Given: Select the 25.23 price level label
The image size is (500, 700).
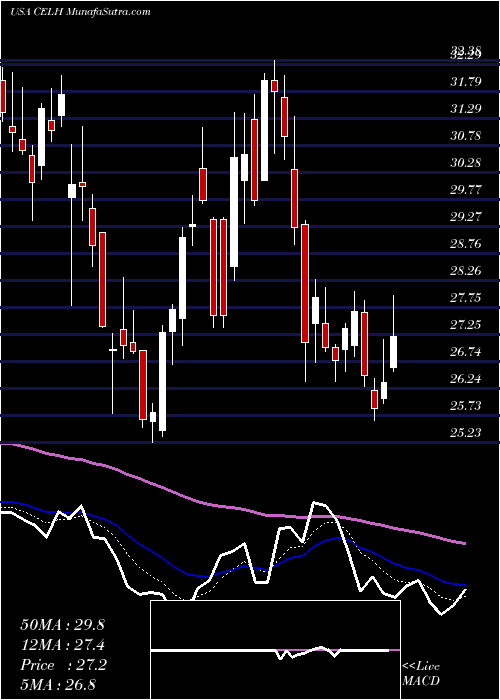Looking at the screenshot, I should [x=466, y=433].
